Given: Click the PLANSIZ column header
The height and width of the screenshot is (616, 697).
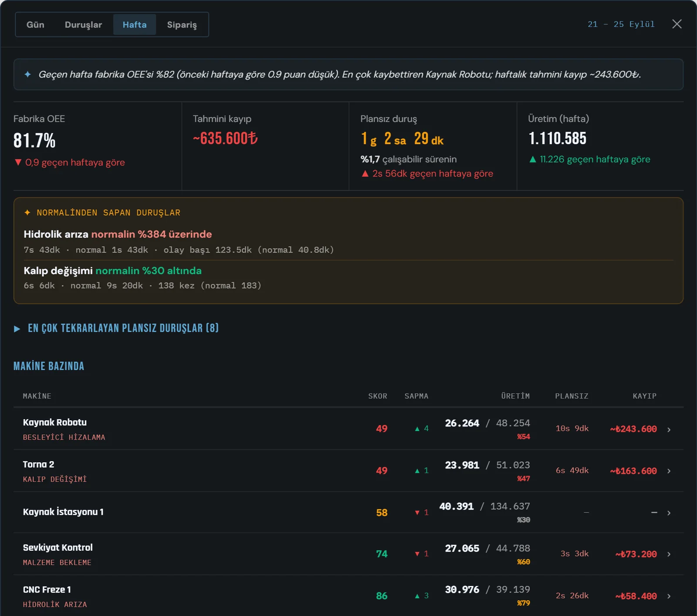Looking at the screenshot, I should (x=572, y=396).
